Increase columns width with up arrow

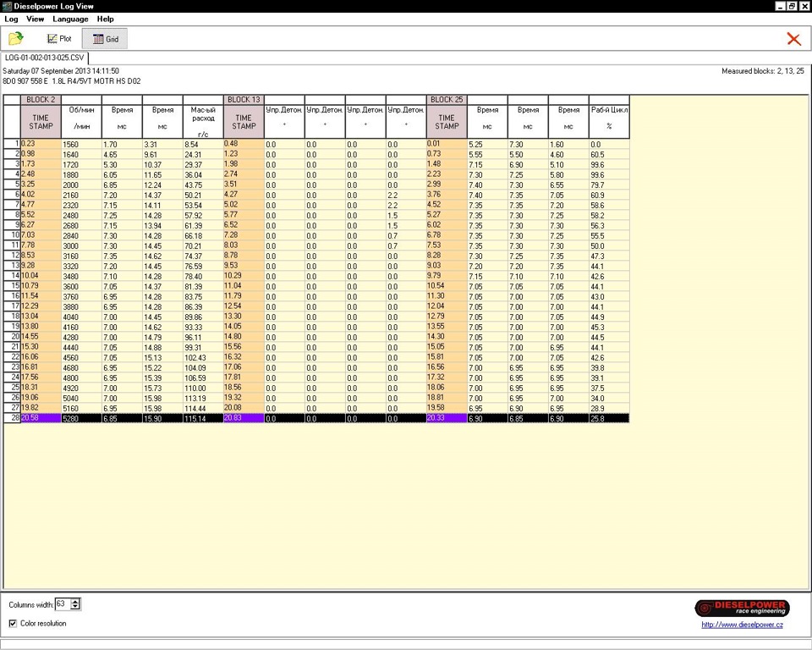click(x=75, y=601)
